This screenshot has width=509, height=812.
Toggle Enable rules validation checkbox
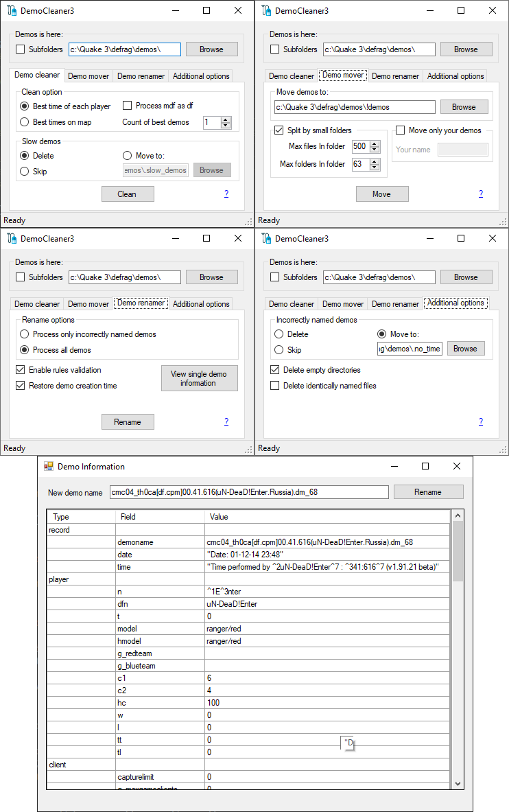[x=20, y=370]
